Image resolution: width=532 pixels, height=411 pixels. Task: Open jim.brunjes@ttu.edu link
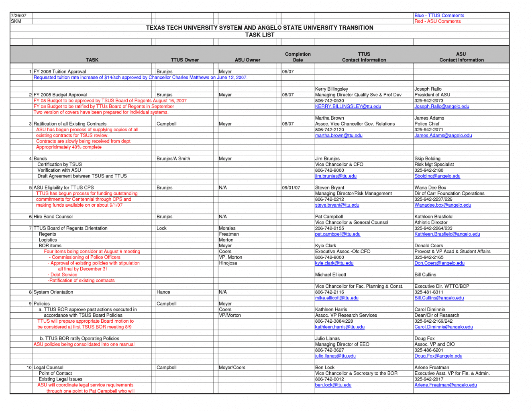(x=336, y=176)
